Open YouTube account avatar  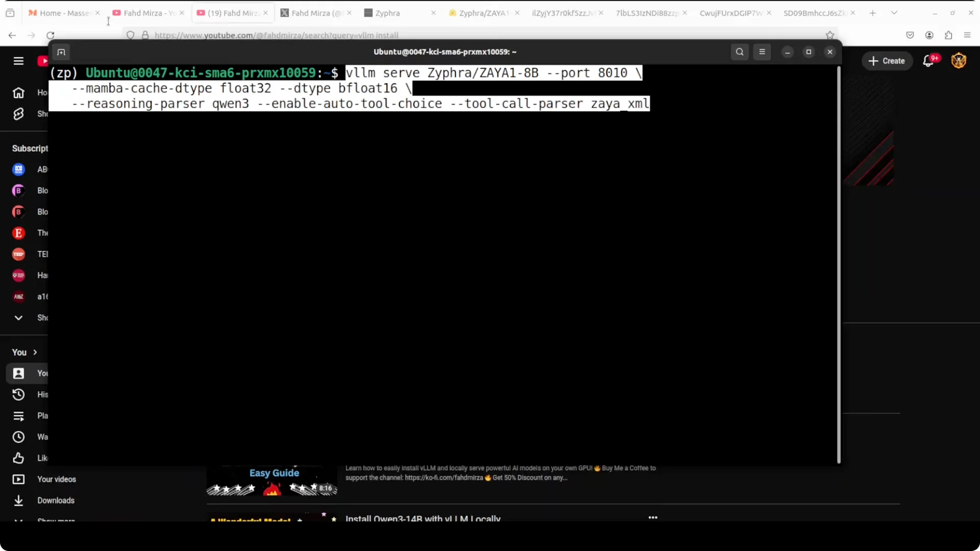point(959,61)
